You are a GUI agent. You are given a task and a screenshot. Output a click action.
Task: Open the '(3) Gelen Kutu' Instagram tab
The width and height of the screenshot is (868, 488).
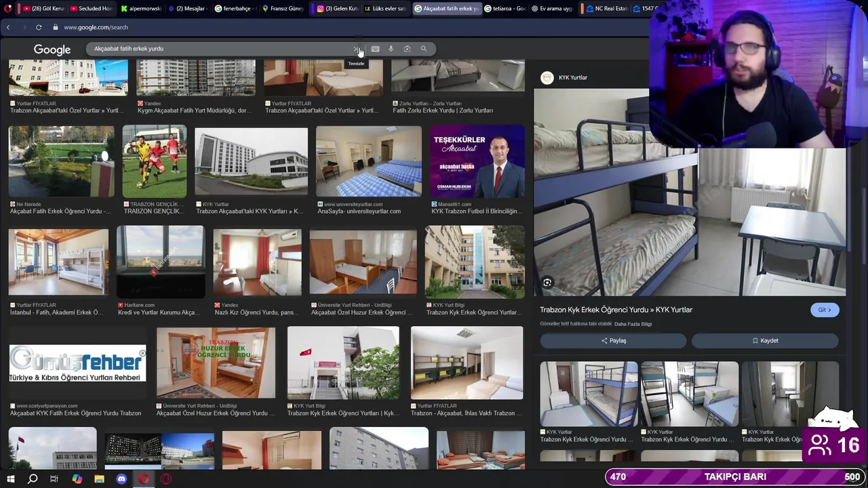click(338, 9)
